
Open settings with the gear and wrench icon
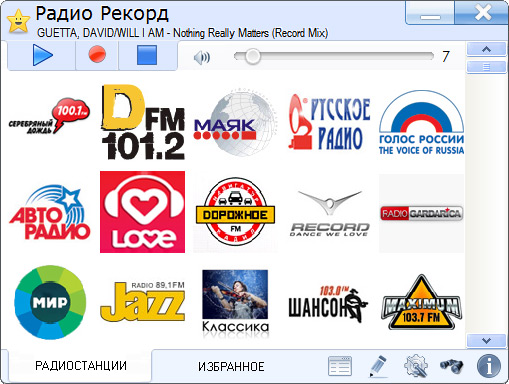[416, 366]
